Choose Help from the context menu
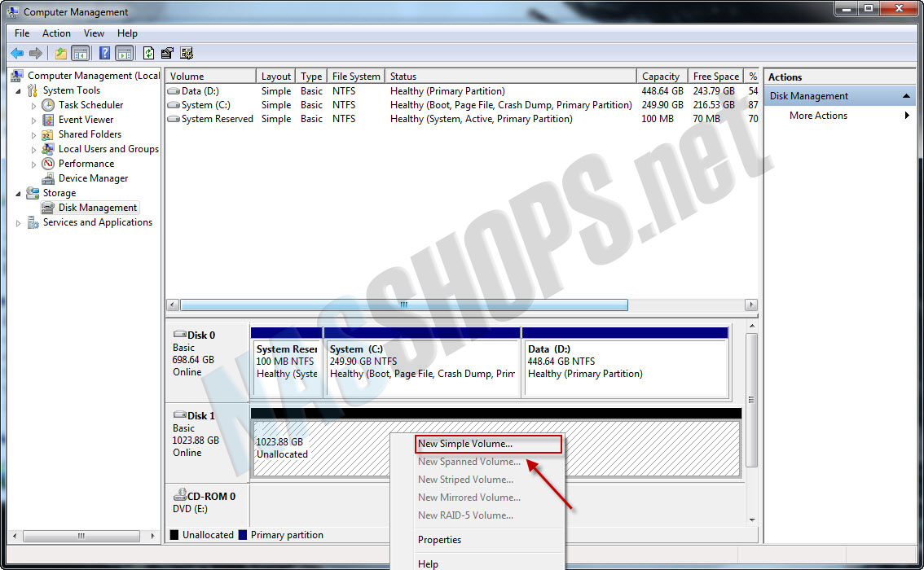This screenshot has height=570, width=924. click(x=428, y=563)
